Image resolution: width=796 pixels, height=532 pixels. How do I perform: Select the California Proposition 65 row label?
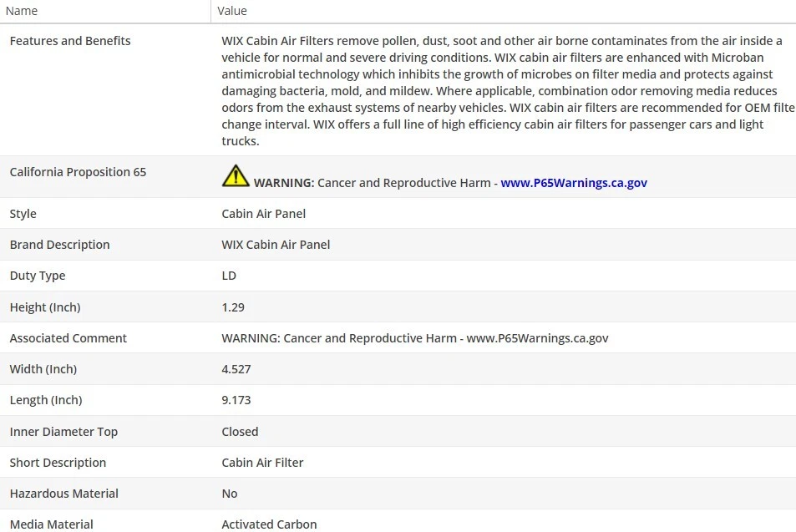click(x=78, y=172)
